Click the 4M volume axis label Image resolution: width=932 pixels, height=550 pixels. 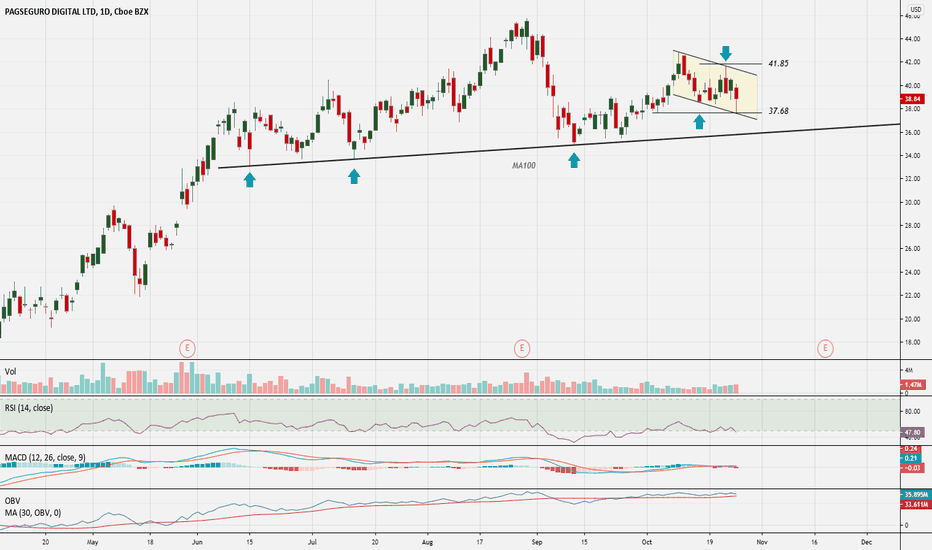908,370
